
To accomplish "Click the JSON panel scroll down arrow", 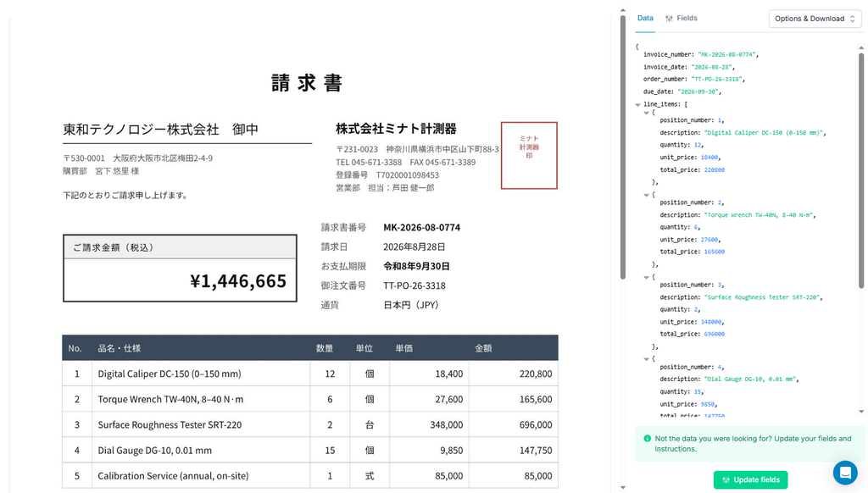I will (x=861, y=412).
